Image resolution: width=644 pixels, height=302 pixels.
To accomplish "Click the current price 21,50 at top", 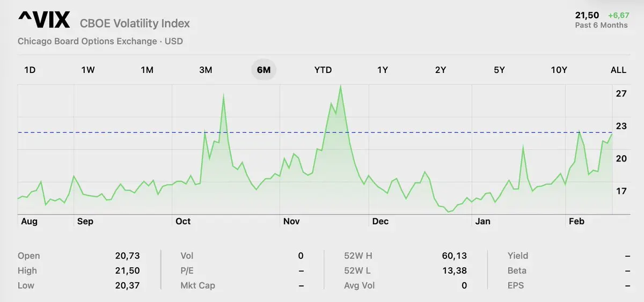I will click(x=587, y=16).
